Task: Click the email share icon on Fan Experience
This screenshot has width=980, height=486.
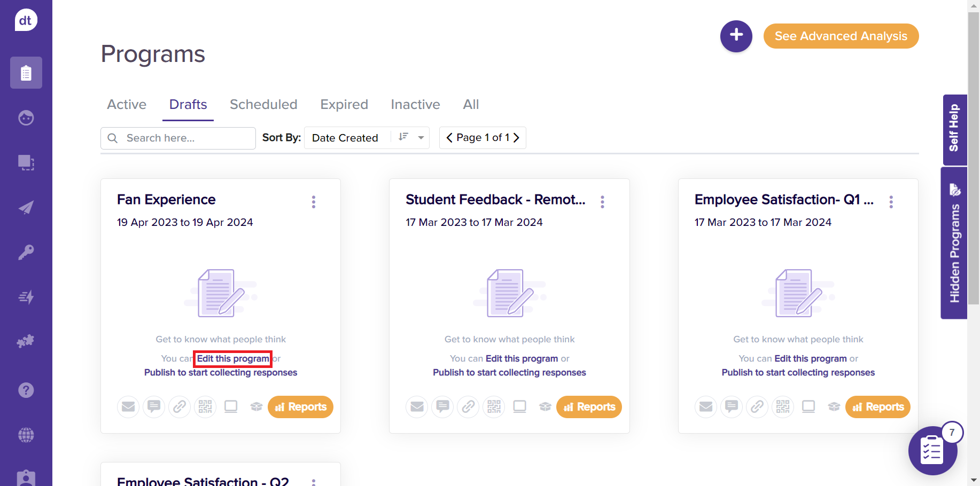Action: tap(128, 407)
